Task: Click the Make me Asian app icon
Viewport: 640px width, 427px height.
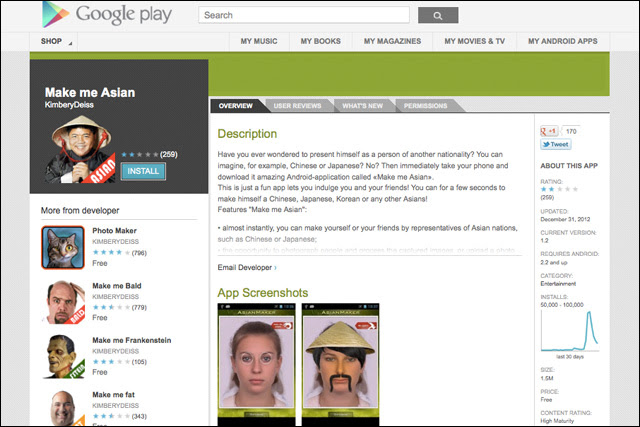Action: [x=80, y=149]
